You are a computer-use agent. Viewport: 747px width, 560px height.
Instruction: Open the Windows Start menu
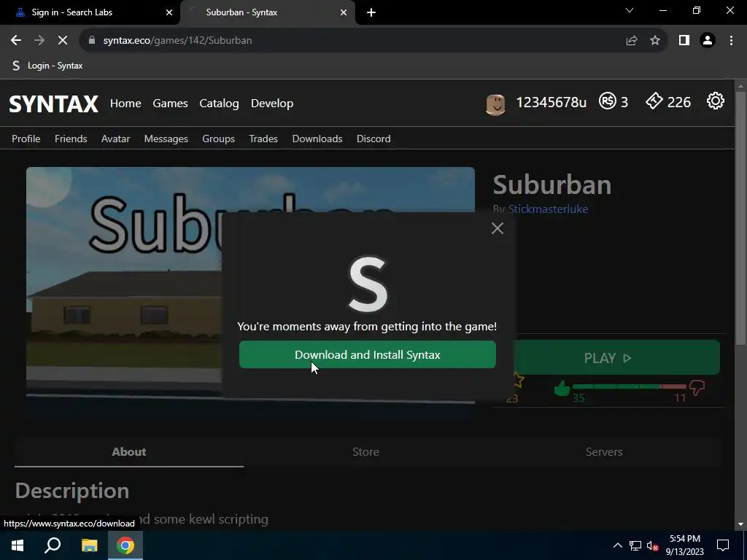pos(18,545)
